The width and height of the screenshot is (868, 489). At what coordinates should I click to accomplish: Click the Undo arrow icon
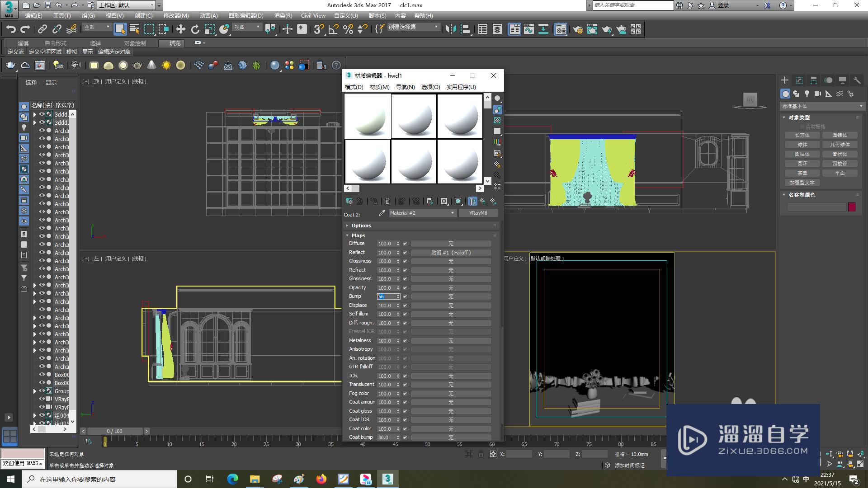[11, 29]
